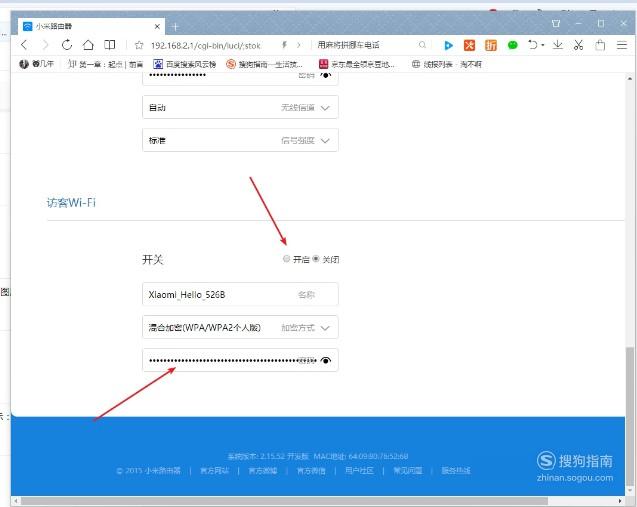
Task: Reveal the top Wi-Fi password with eye icon
Action: [326, 75]
